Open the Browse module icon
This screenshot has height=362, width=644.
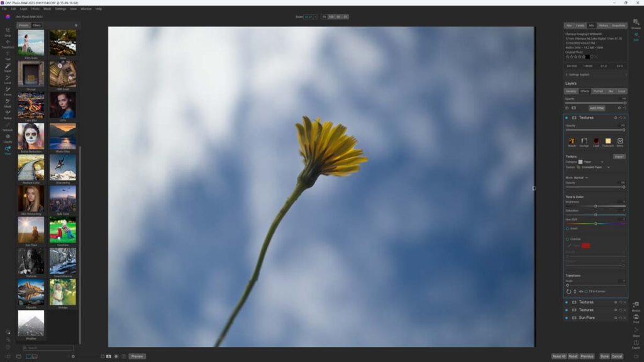point(636,23)
